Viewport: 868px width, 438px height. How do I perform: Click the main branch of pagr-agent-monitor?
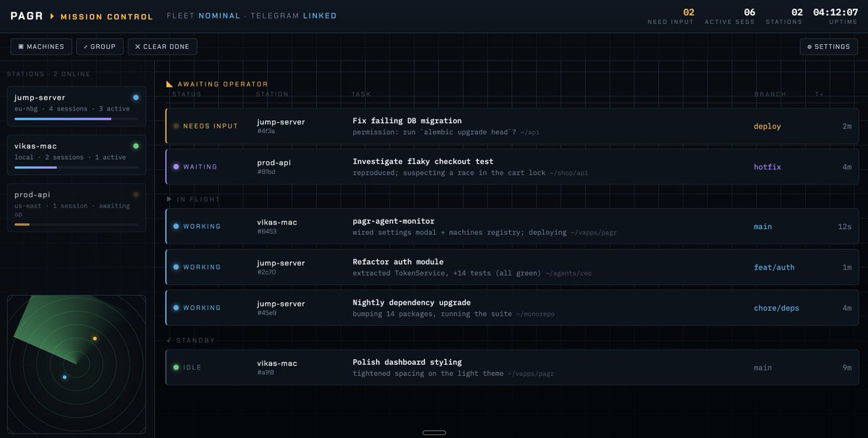click(763, 226)
